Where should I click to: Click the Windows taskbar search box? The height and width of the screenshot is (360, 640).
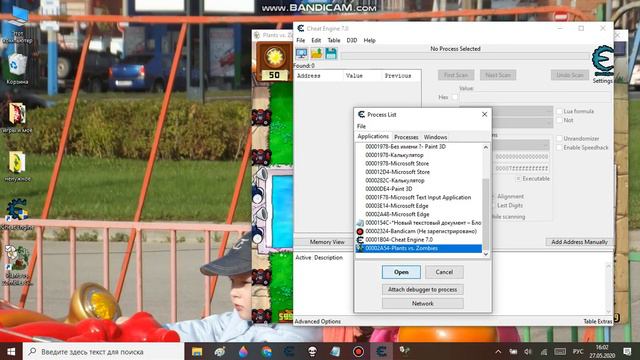click(x=103, y=351)
